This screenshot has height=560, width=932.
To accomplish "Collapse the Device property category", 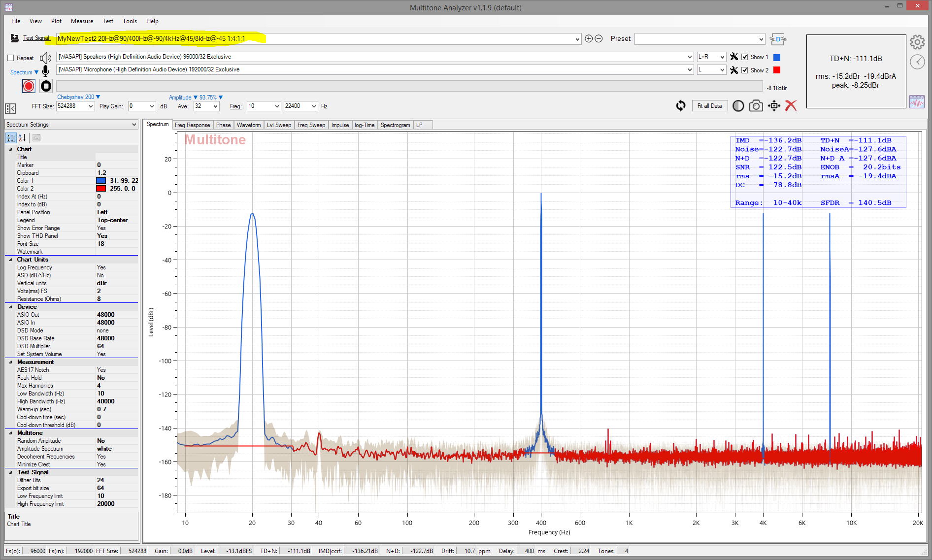I will (10, 307).
